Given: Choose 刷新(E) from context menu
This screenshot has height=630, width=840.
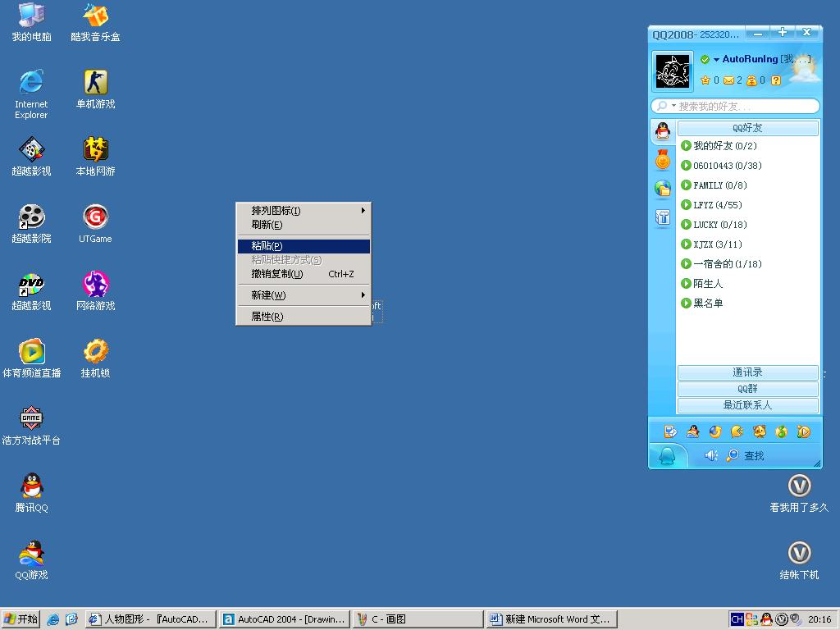Looking at the screenshot, I should coord(304,225).
